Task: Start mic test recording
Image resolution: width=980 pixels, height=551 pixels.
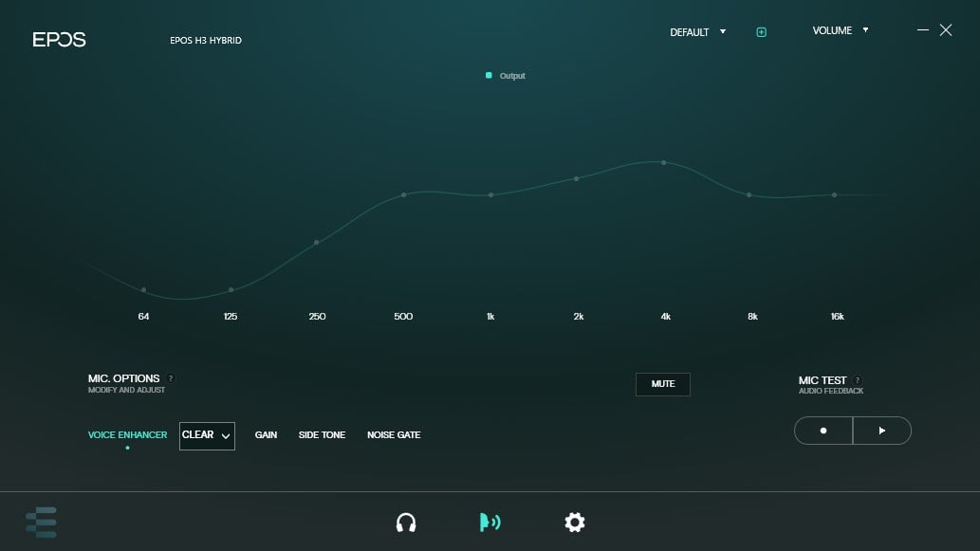Action: 823,431
